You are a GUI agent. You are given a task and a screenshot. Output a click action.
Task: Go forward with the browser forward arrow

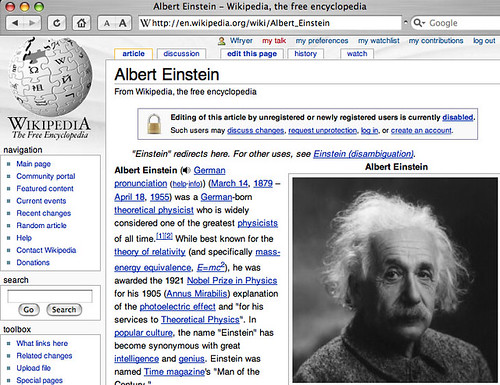click(32, 23)
